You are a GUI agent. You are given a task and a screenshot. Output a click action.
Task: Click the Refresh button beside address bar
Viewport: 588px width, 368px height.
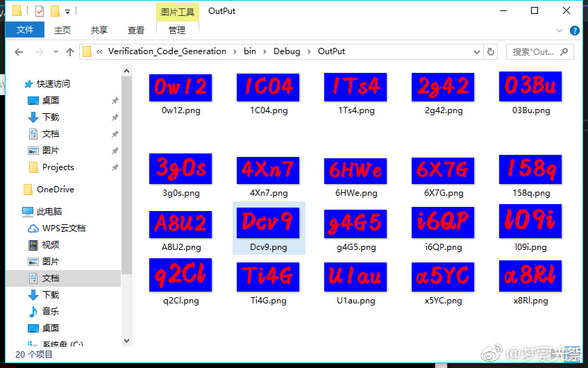point(491,51)
